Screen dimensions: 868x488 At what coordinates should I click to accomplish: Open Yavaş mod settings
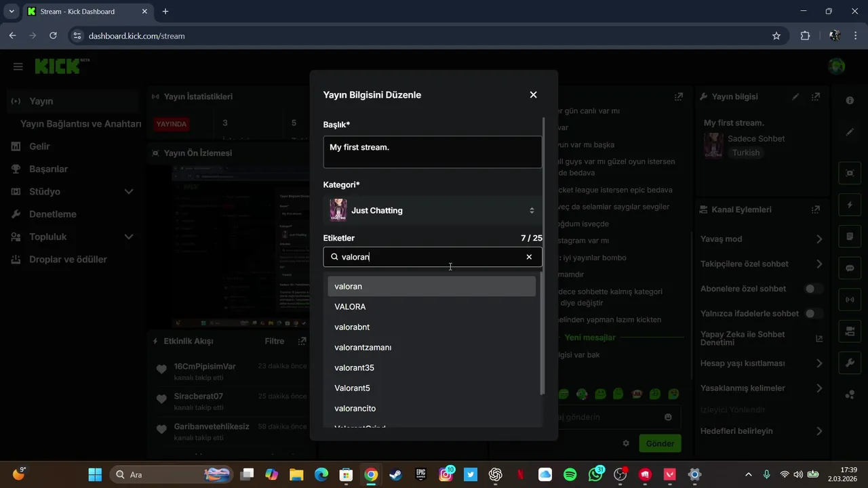point(762,239)
